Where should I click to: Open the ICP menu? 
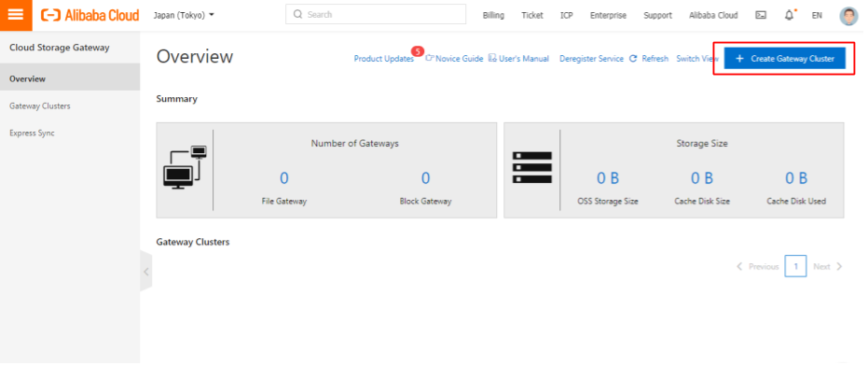pos(566,16)
